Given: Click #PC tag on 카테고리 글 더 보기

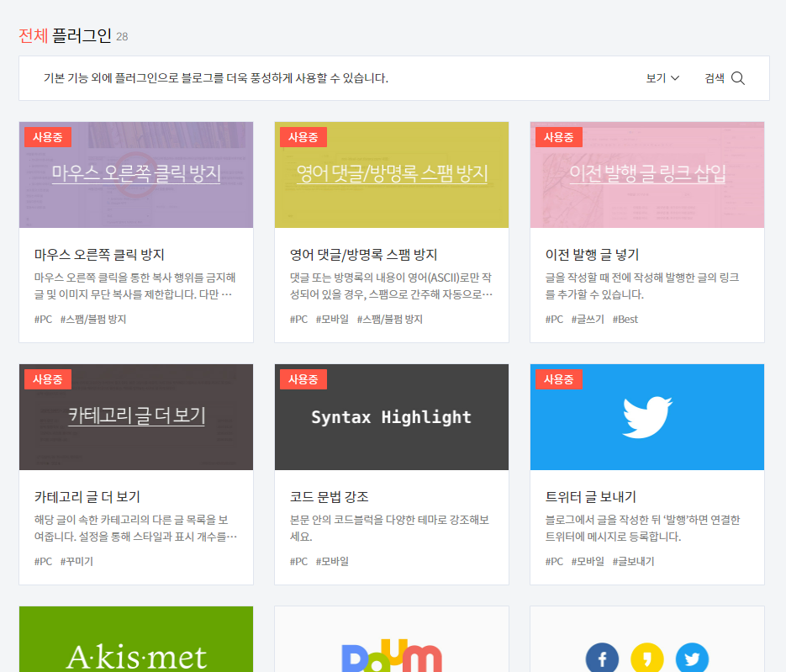Looking at the screenshot, I should tap(43, 562).
